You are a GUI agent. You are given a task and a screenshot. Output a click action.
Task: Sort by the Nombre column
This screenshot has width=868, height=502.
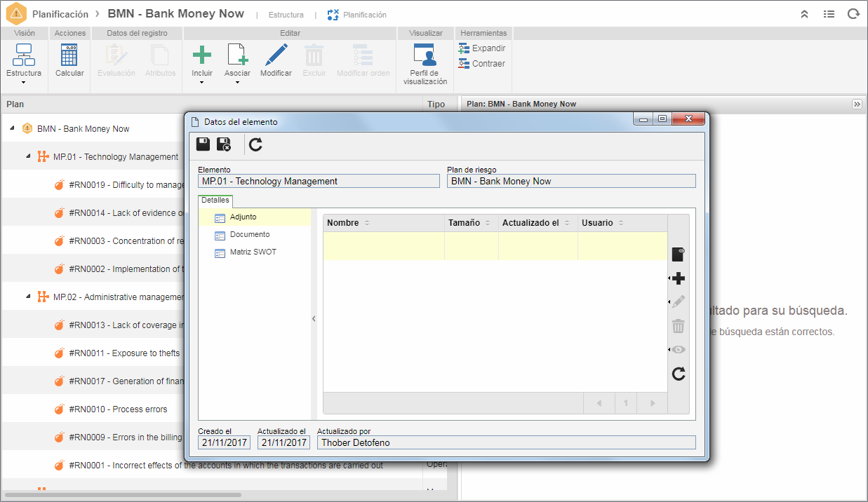[x=384, y=223]
